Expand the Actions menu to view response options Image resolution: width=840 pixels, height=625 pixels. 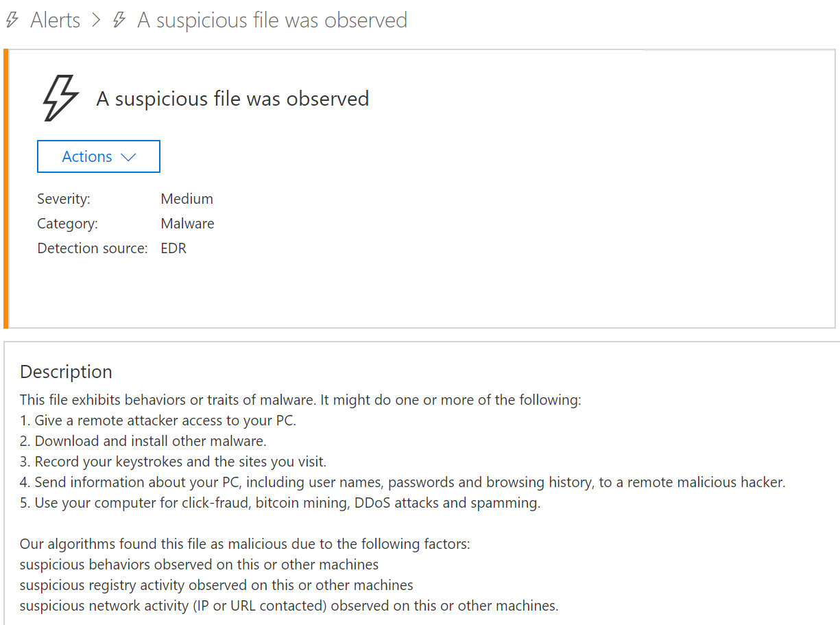tap(98, 156)
